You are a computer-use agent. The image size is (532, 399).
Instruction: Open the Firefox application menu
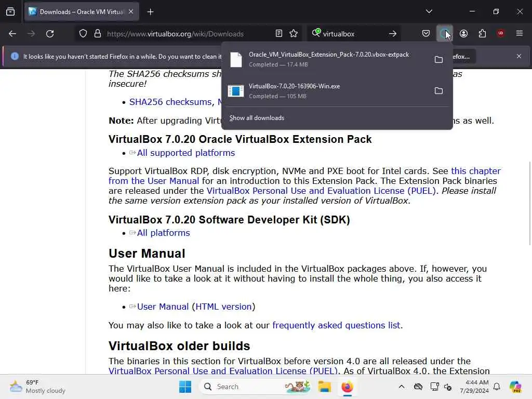pyautogui.click(x=519, y=33)
